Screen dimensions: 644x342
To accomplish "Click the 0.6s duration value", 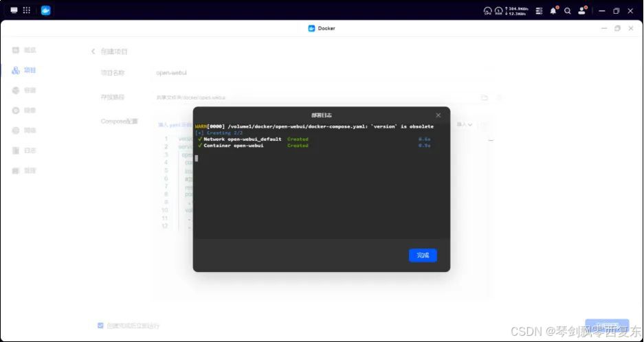I will (424, 139).
